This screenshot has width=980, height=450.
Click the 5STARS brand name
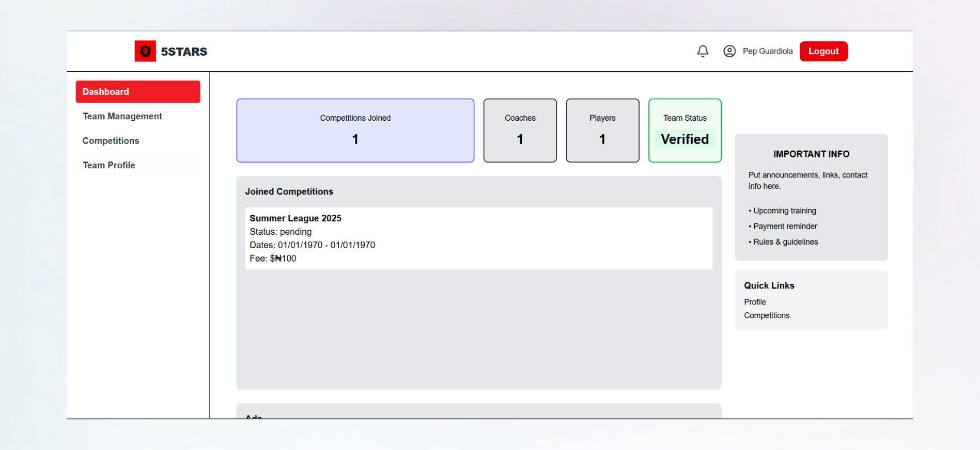(184, 52)
